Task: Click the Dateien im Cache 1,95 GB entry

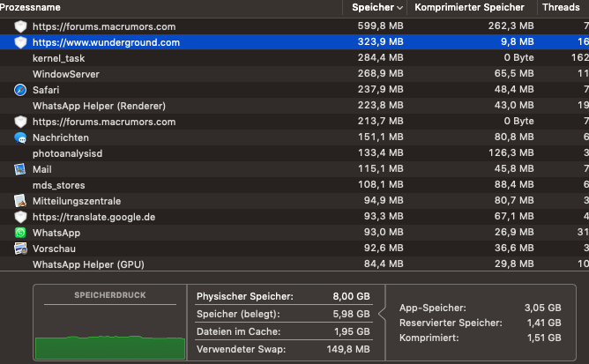Action: pos(283,331)
